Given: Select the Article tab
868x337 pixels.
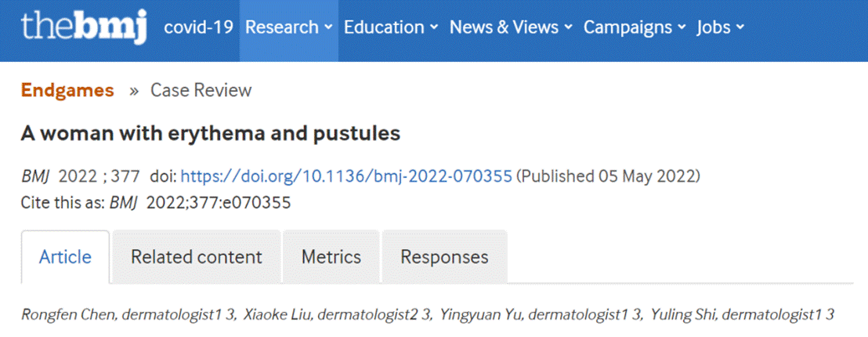Looking at the screenshot, I should click(x=65, y=257).
